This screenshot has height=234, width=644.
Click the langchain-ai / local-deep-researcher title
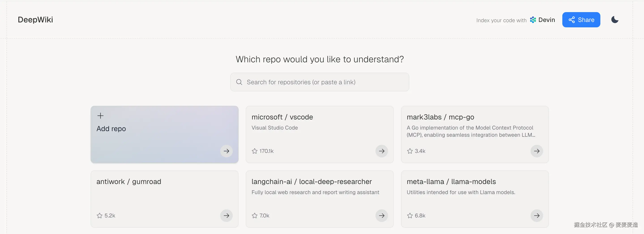pyautogui.click(x=311, y=182)
